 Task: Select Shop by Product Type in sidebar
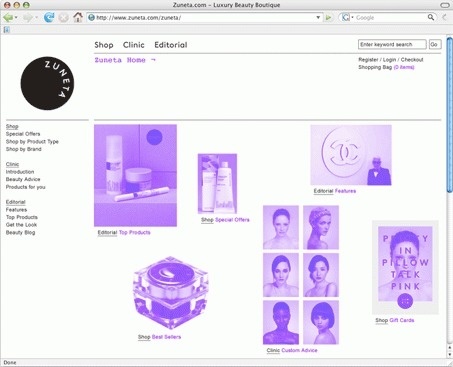click(x=32, y=142)
